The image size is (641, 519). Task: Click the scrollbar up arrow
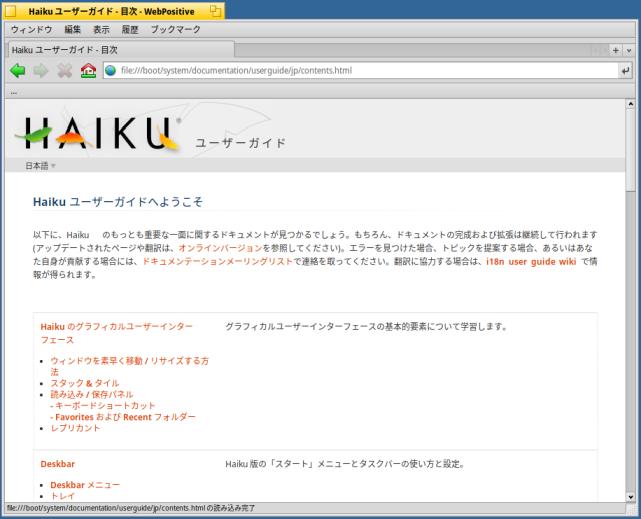(630, 104)
